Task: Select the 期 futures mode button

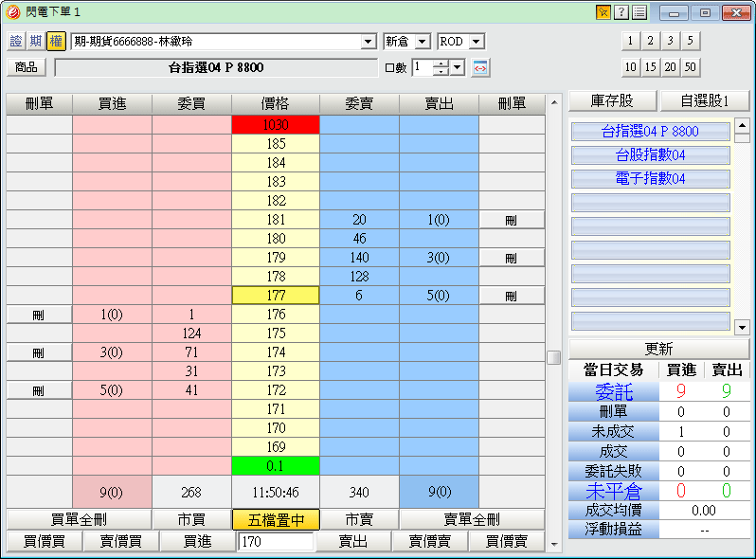Action: click(35, 42)
